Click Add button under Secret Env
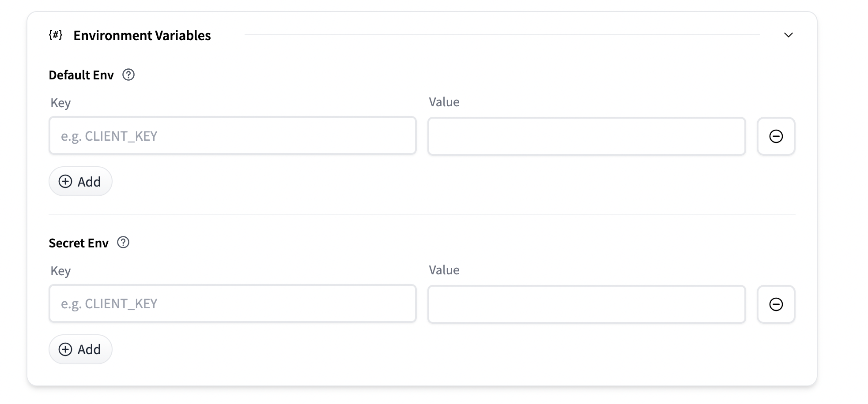 pyautogui.click(x=80, y=349)
